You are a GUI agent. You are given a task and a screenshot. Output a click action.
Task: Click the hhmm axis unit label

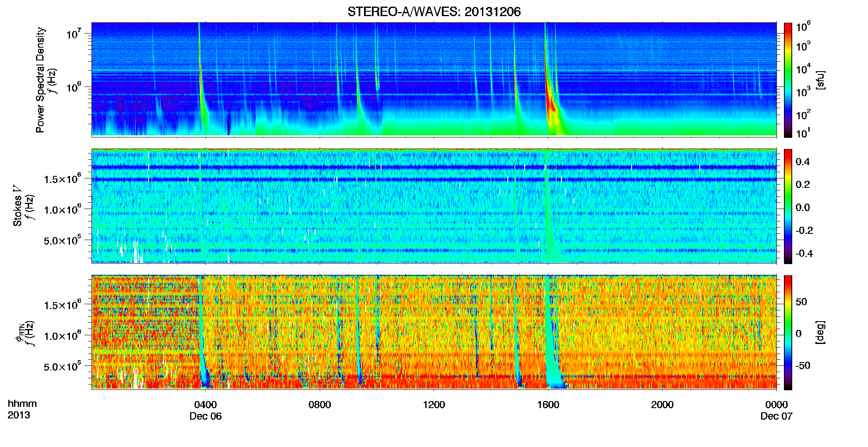click(x=22, y=404)
